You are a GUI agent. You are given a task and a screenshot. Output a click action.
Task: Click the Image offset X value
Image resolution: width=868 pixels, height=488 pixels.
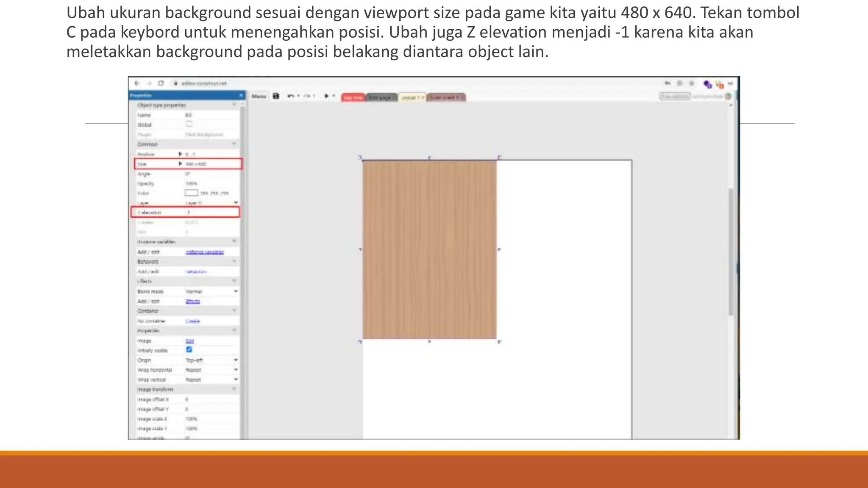coord(211,399)
